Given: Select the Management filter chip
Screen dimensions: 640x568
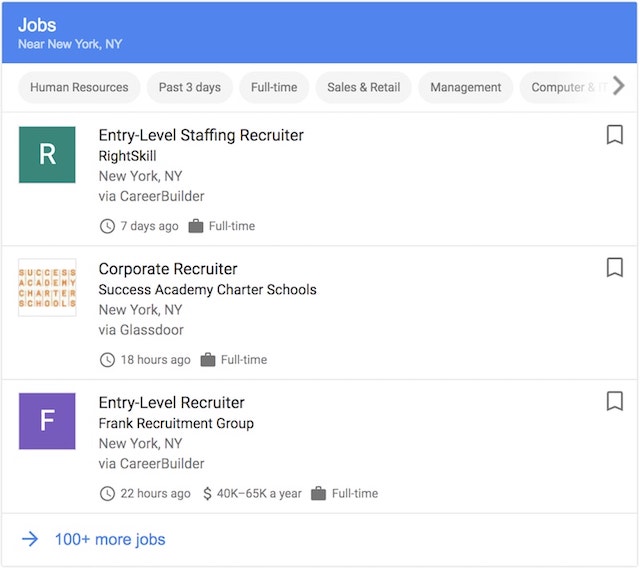Looking at the screenshot, I should [465, 87].
